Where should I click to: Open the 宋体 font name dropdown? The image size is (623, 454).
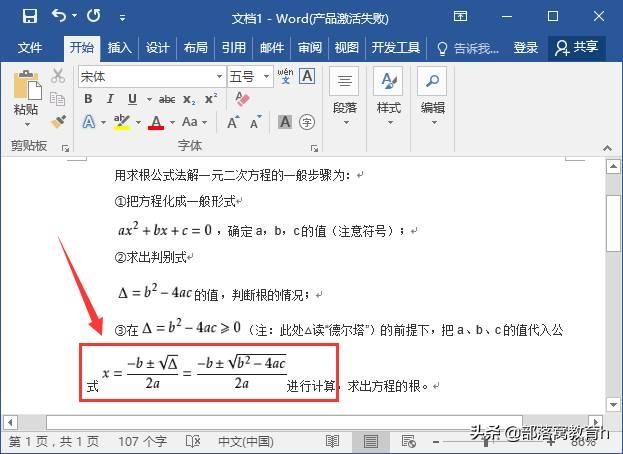(x=219, y=76)
